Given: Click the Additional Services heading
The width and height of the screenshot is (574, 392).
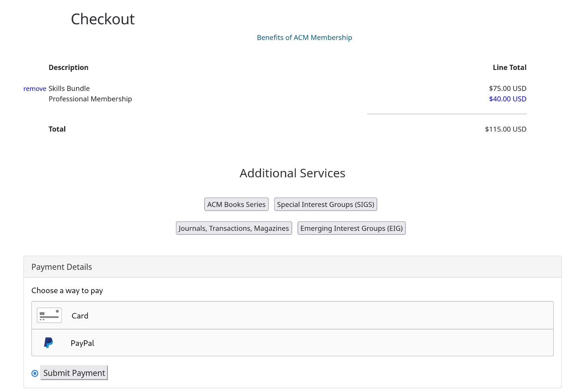Looking at the screenshot, I should 293,173.
